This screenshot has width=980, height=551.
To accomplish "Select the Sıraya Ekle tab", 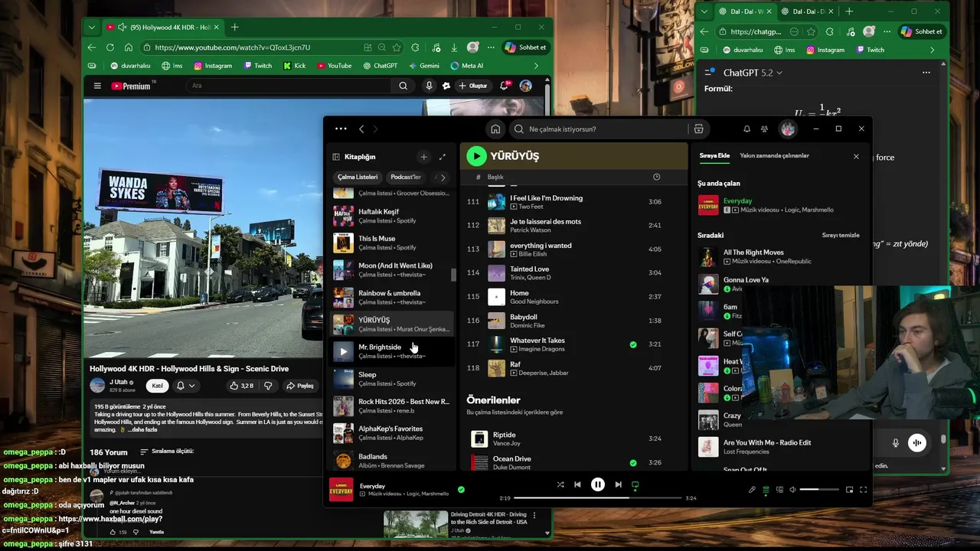I will 714,155.
